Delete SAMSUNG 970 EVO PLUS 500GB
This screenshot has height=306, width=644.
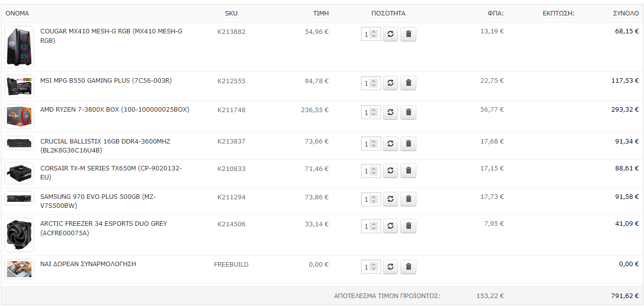point(408,199)
